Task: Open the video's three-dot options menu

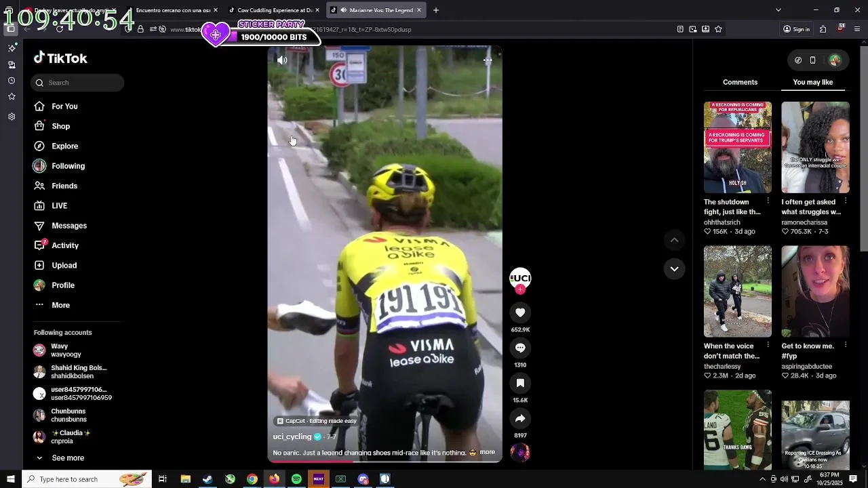Action: tap(488, 60)
